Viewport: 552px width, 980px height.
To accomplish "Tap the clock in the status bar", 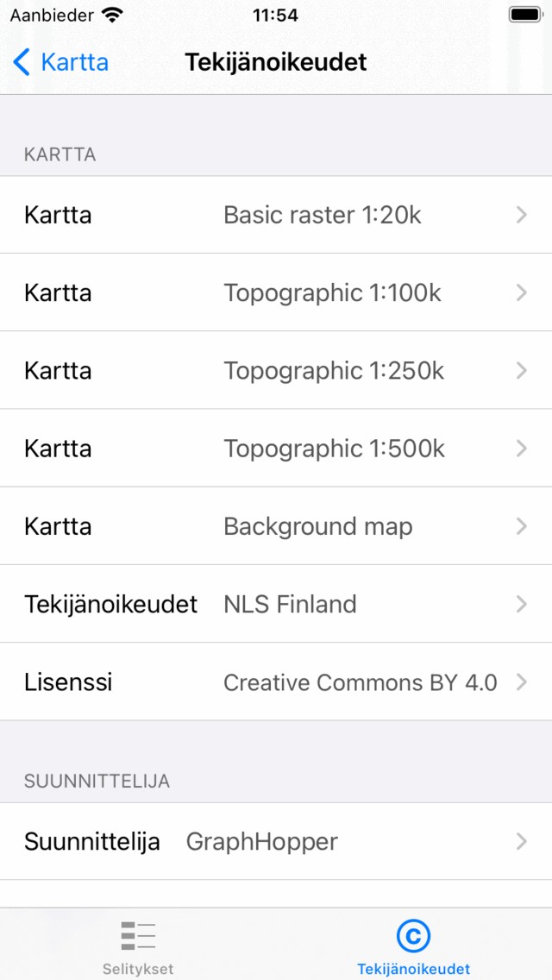I will point(275,15).
